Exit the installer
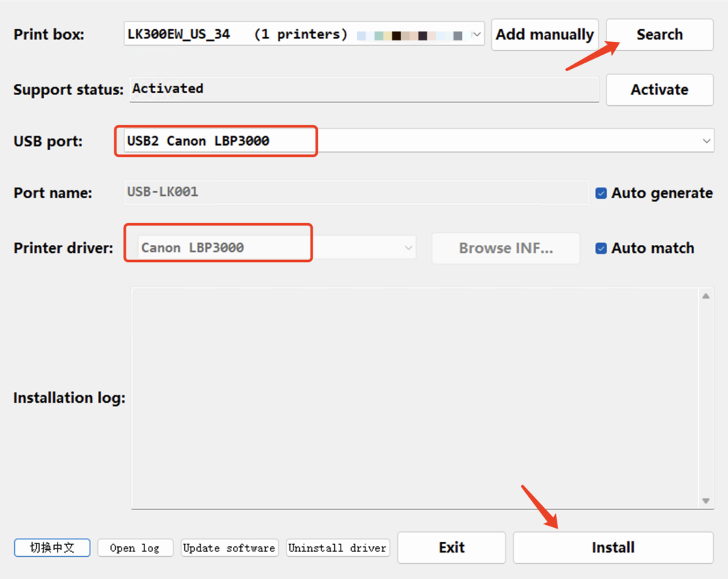 451,548
